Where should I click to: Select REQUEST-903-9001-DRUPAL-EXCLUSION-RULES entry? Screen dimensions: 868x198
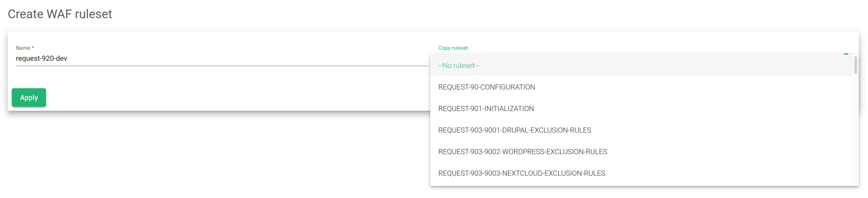[514, 130]
